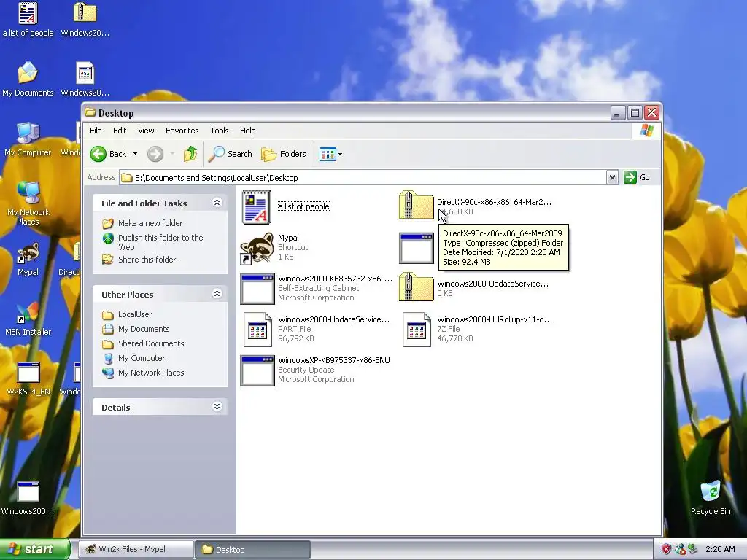Select Windows2000-UURollup 7Z file icon
Viewport: 747px width, 560px height.
click(x=417, y=329)
